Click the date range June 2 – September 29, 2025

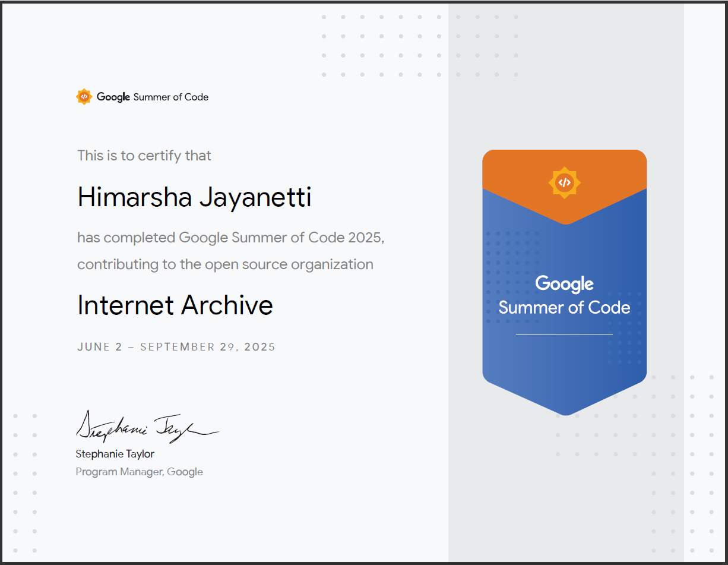[x=176, y=347]
